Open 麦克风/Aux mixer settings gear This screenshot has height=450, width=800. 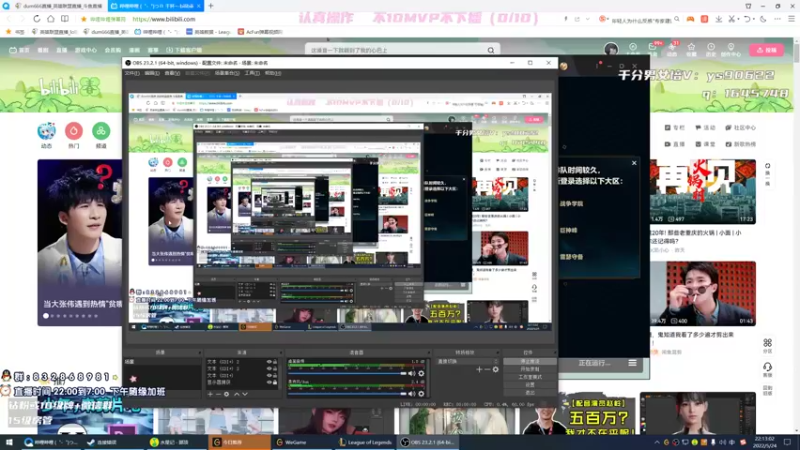(x=421, y=393)
